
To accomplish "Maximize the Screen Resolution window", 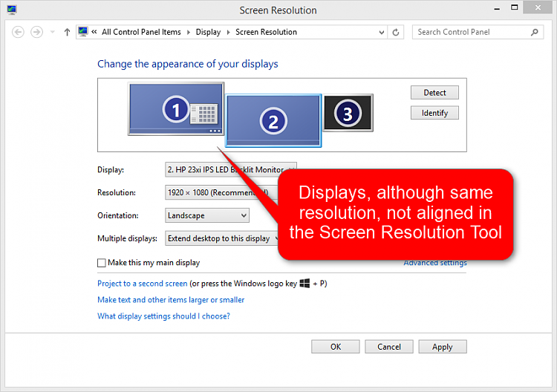I will 515,7.
